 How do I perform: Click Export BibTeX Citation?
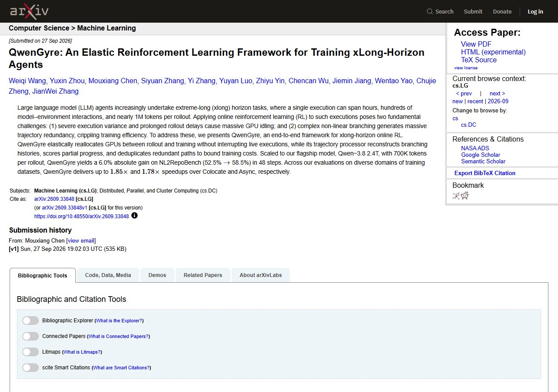[x=485, y=173]
